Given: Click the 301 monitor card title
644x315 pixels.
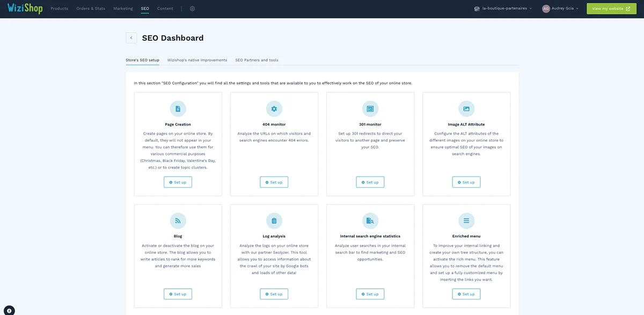Looking at the screenshot, I should pos(370,124).
